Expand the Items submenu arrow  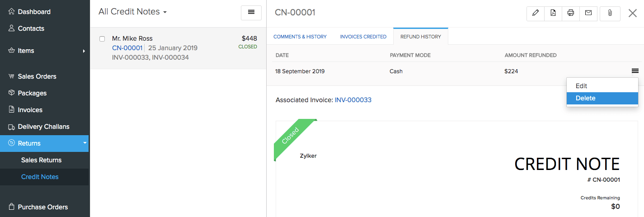point(84,51)
